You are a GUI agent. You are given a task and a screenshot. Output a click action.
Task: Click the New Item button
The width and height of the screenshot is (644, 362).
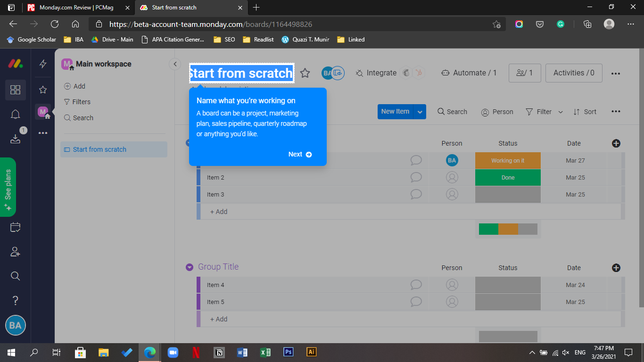pyautogui.click(x=395, y=112)
